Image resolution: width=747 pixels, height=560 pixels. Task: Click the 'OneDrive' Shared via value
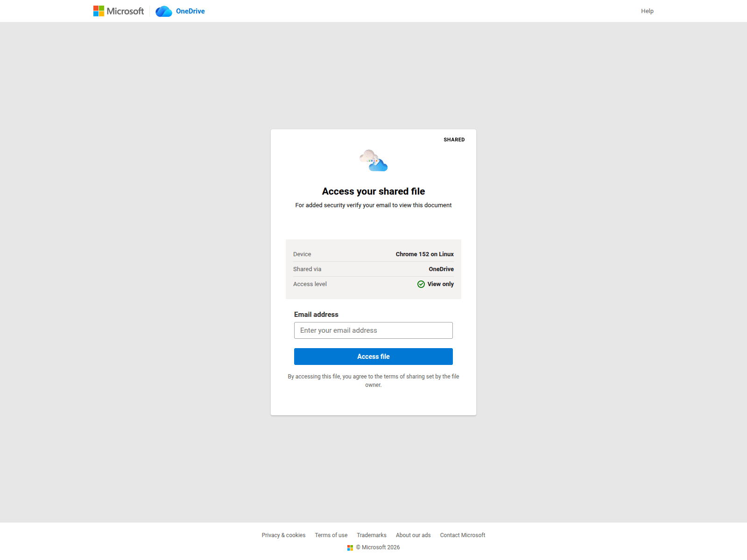click(441, 269)
